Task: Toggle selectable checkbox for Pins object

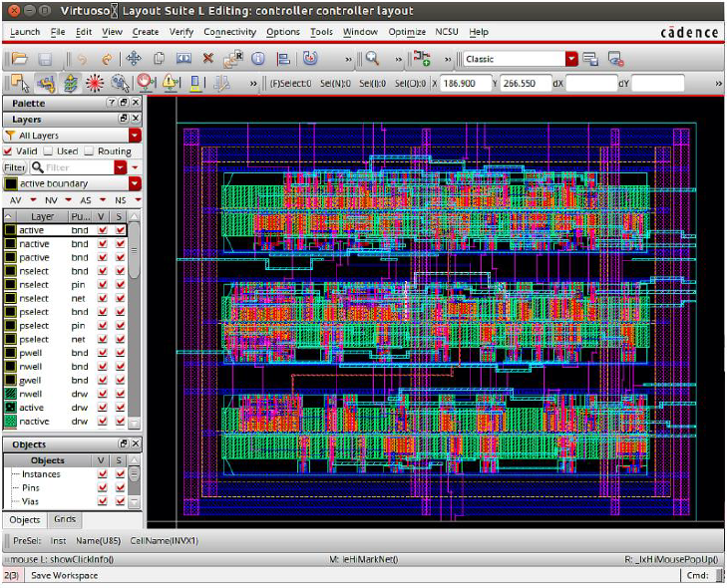Action: click(x=120, y=487)
